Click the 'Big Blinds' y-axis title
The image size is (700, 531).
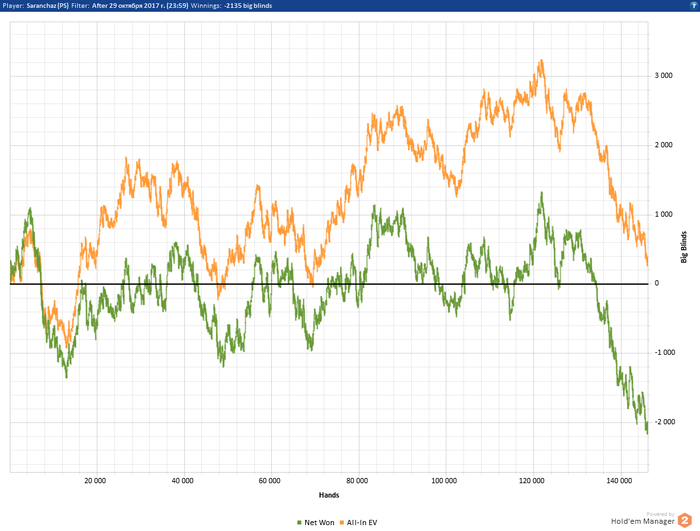point(684,247)
